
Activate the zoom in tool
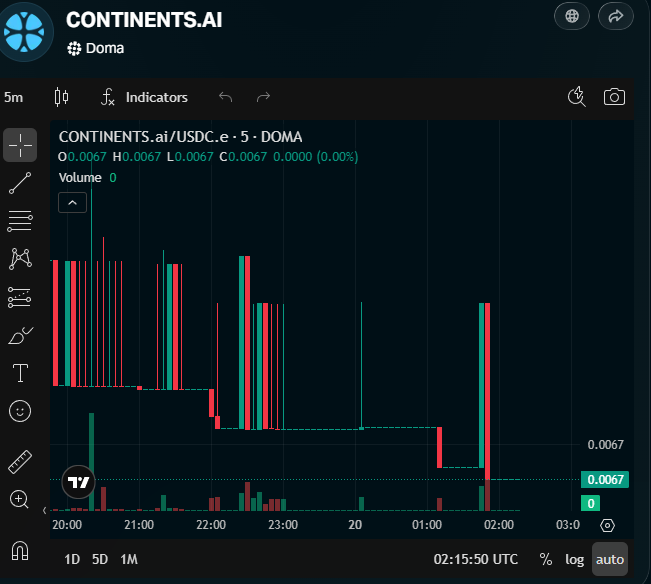click(x=19, y=499)
